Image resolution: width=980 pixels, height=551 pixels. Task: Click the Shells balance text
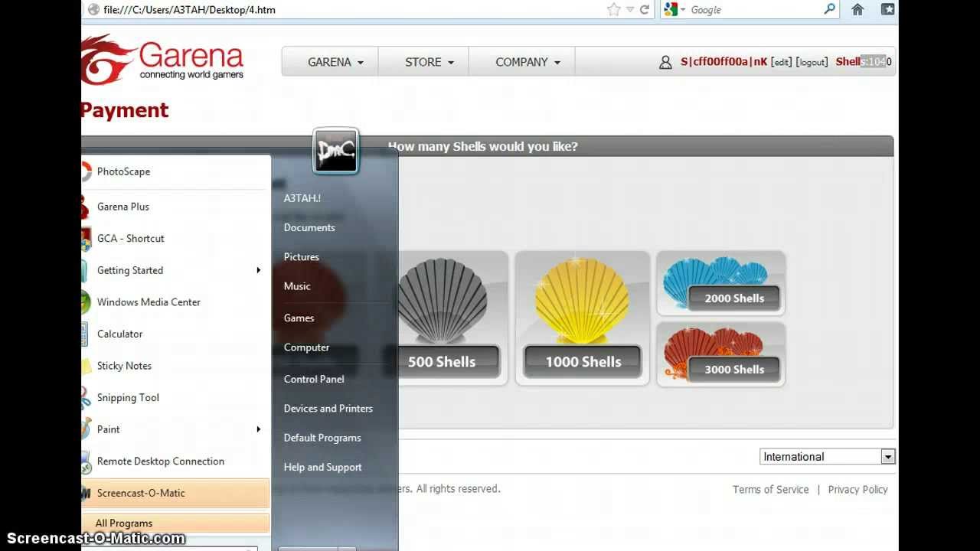coord(864,62)
